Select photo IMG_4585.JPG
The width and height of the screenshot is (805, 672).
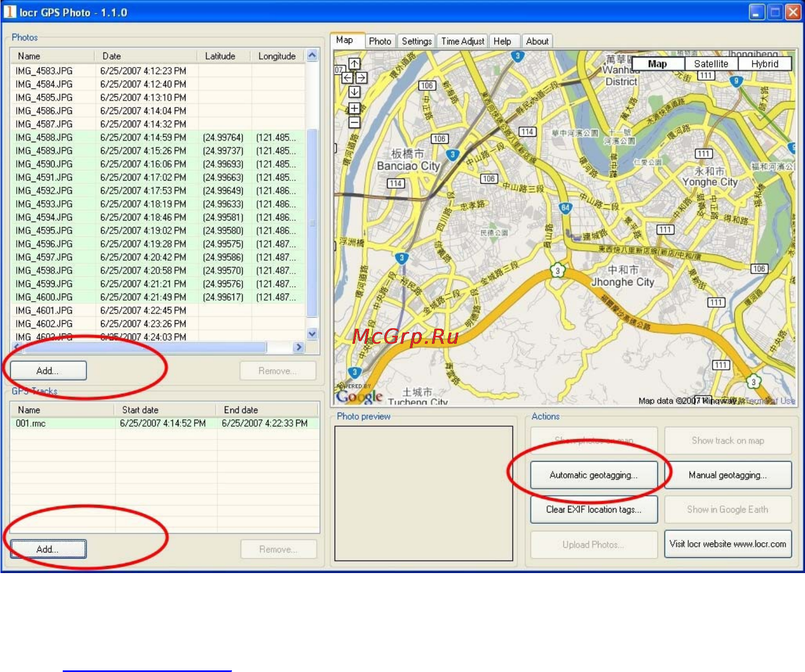click(x=158, y=97)
